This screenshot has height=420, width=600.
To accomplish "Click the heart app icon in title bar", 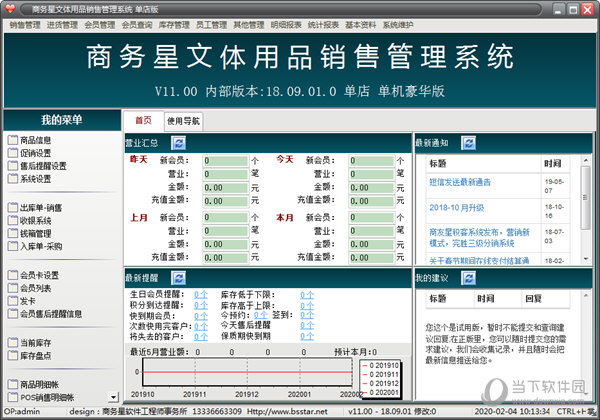I will click(10, 9).
